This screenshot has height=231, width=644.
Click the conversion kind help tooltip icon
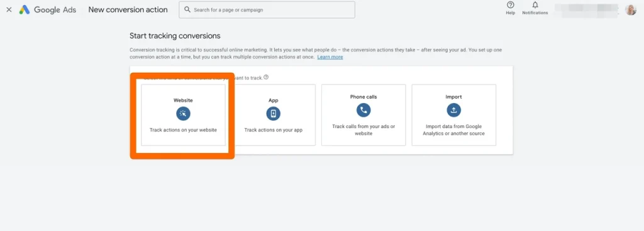point(266,77)
